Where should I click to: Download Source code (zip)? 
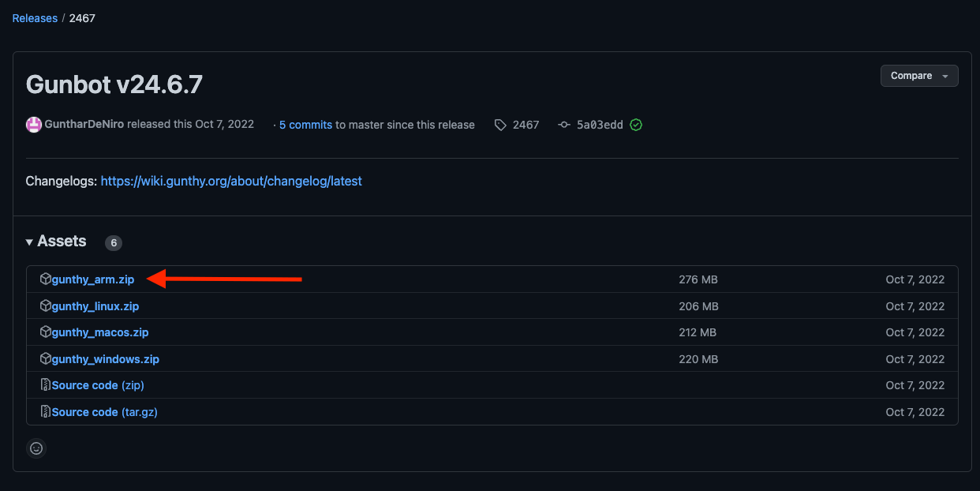(98, 385)
